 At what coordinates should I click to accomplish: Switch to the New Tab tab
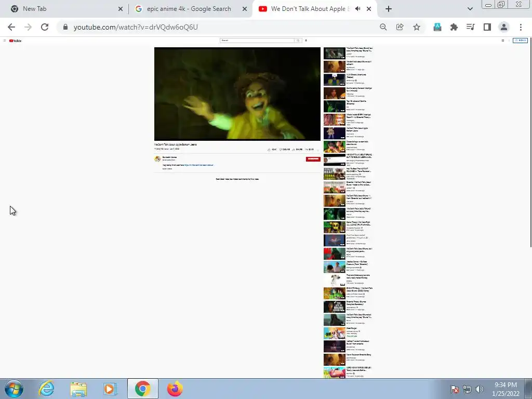point(64,9)
